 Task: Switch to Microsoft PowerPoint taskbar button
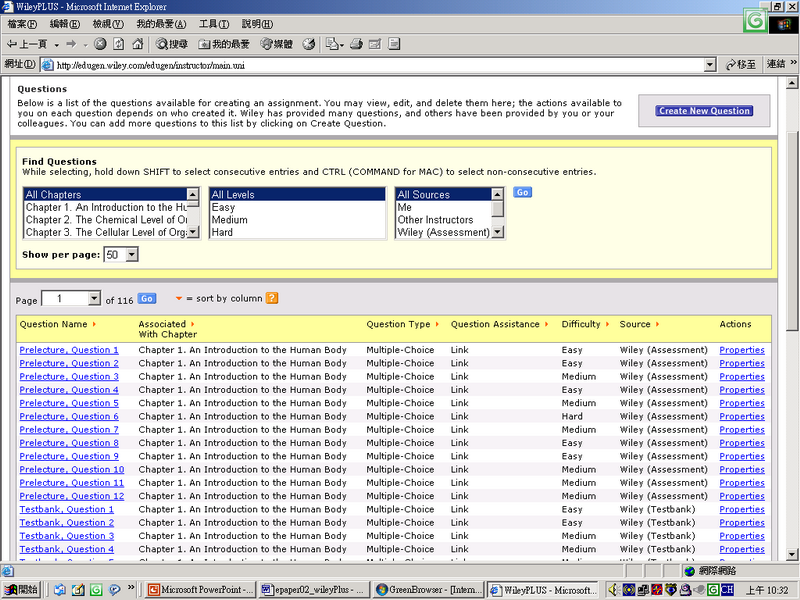pos(199,590)
